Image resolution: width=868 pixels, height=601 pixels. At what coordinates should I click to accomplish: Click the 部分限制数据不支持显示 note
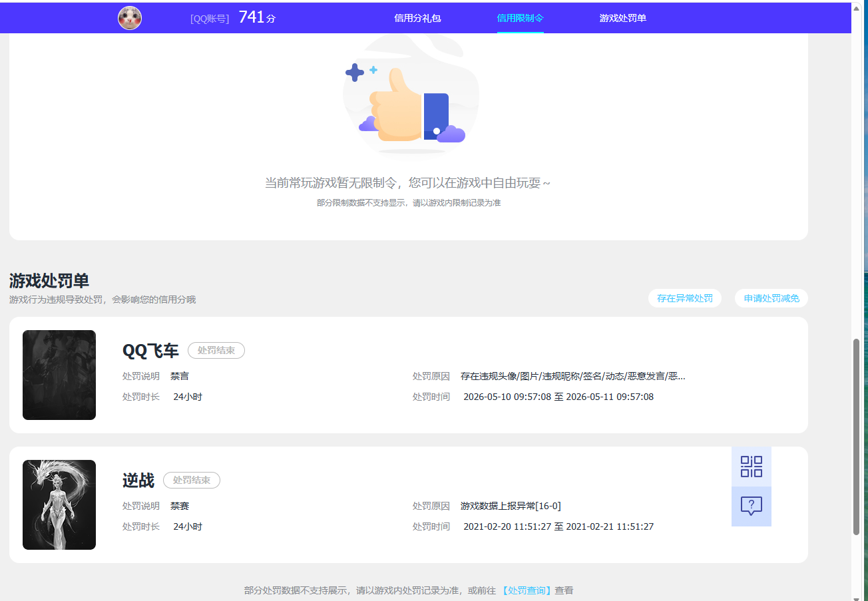tap(409, 203)
